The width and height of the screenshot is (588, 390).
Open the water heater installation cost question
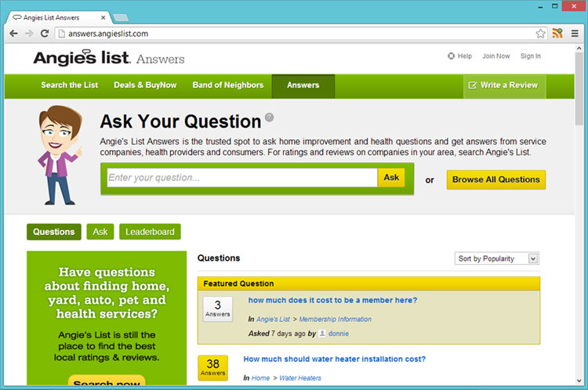(x=335, y=359)
